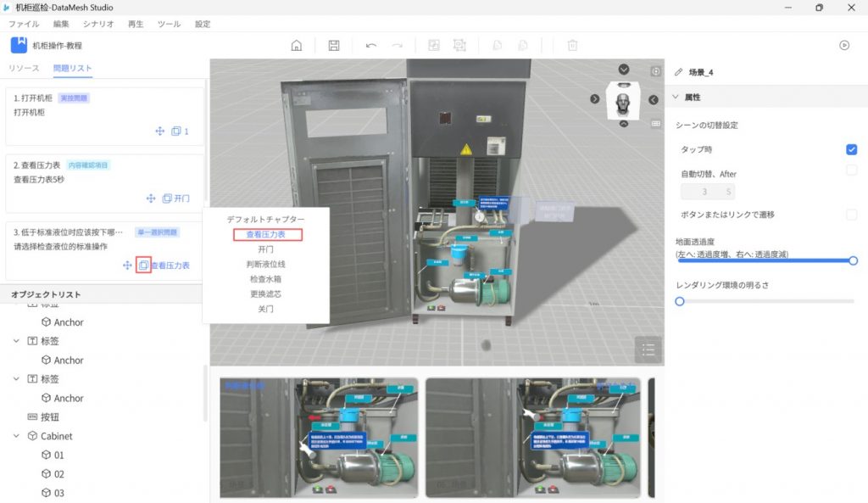
Task: Click the down arrow above the view cube
Action: pos(624,70)
